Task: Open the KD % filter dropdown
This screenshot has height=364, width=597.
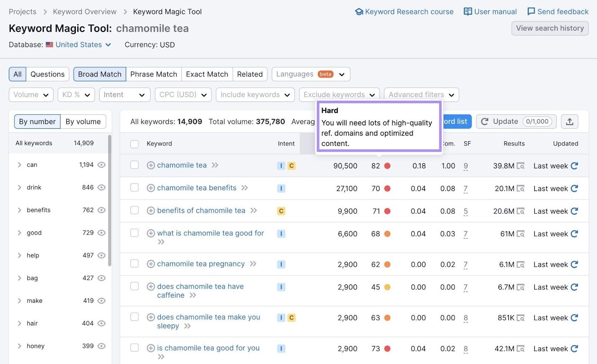Action: click(x=76, y=95)
